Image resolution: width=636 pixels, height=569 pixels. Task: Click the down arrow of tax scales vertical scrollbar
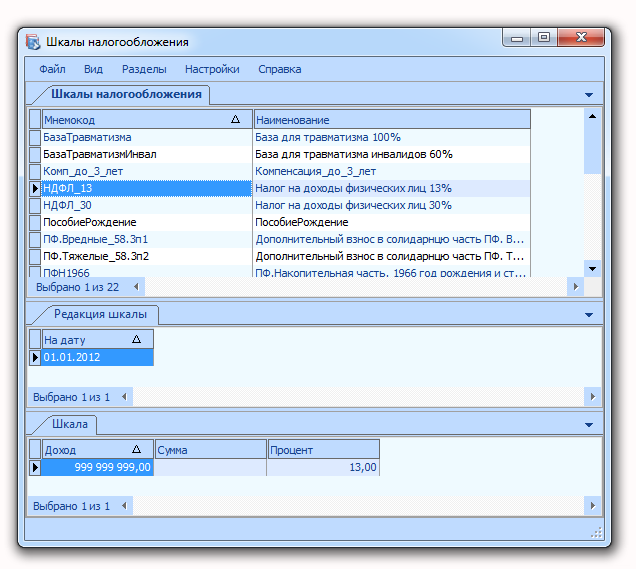coord(592,269)
